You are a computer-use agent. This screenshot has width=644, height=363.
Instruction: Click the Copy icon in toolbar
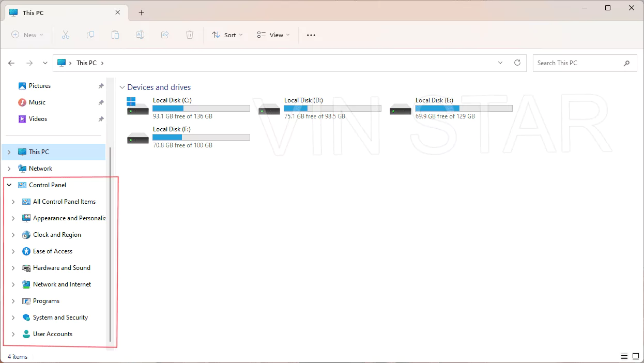point(90,35)
